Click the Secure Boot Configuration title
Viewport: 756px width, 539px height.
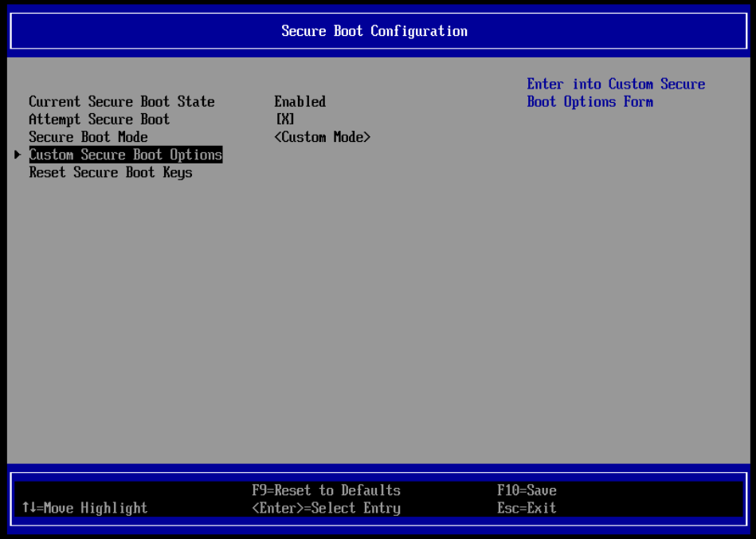[x=374, y=31]
